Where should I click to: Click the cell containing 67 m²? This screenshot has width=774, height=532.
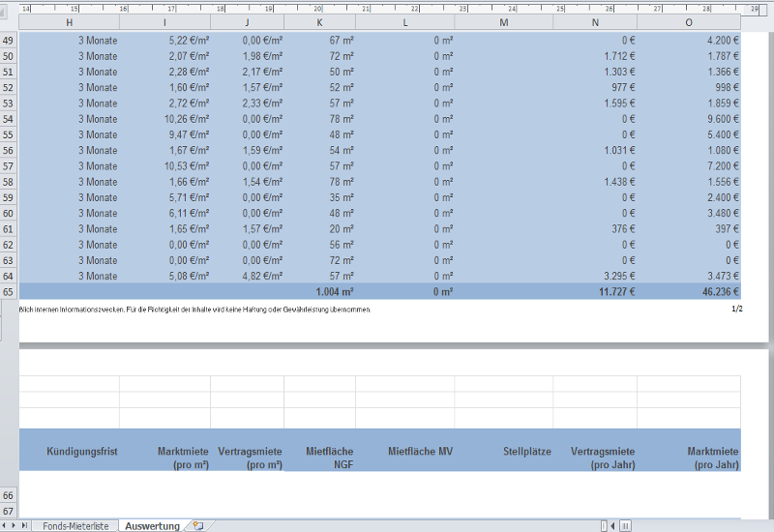[320, 41]
